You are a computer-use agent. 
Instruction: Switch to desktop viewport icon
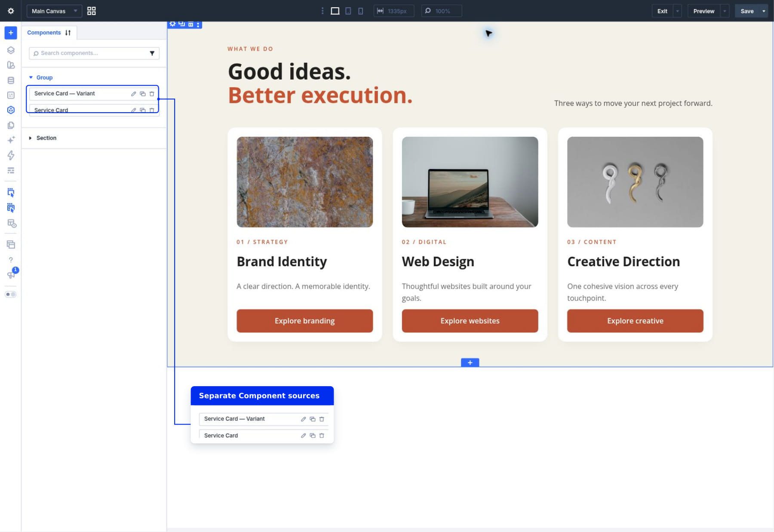click(335, 11)
